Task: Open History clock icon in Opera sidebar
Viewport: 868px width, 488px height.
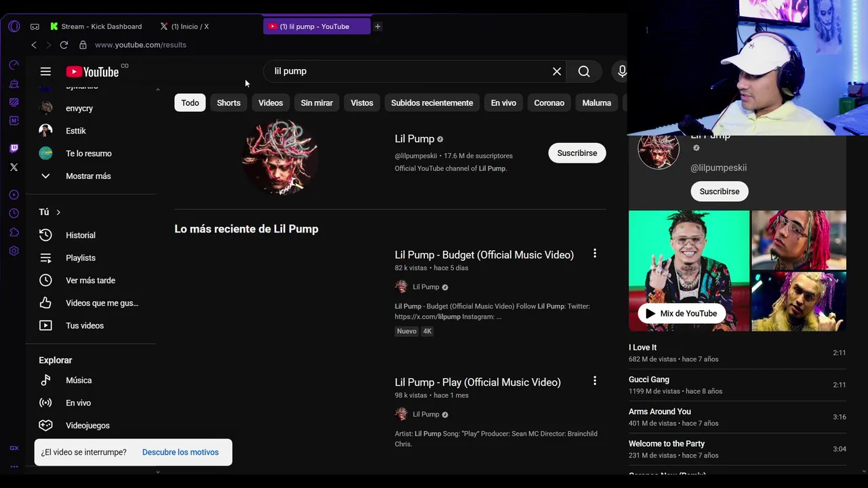Action: 14,213
